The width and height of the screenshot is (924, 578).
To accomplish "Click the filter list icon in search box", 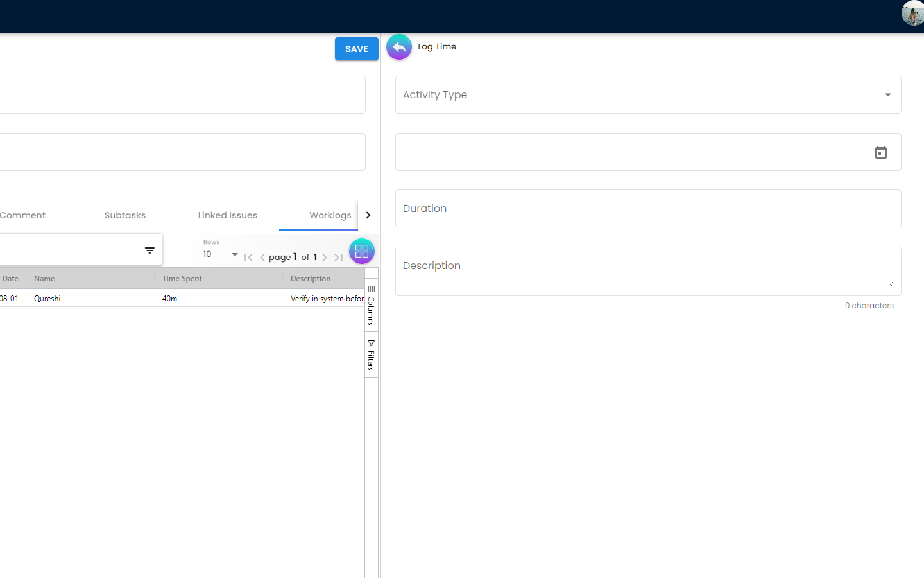I will coord(150,250).
